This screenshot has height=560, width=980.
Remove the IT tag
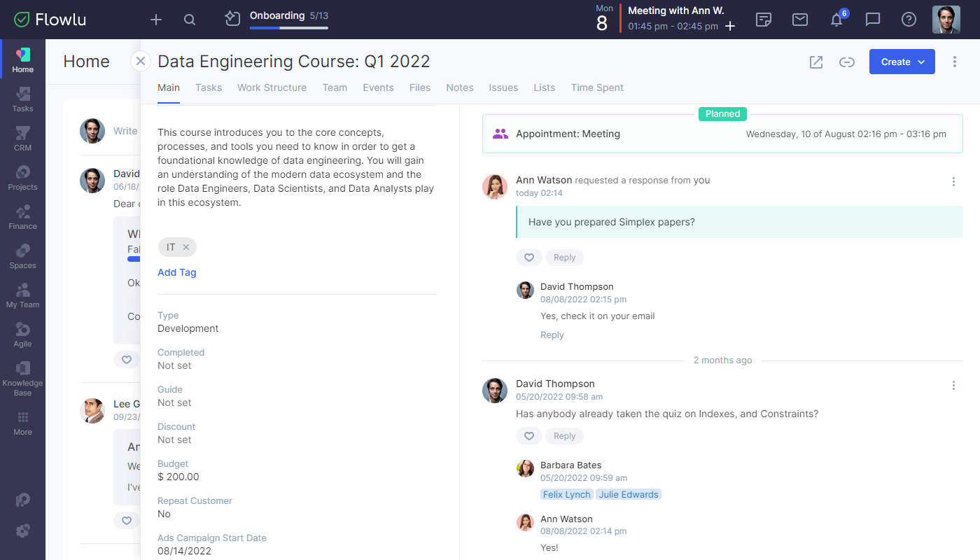(185, 247)
